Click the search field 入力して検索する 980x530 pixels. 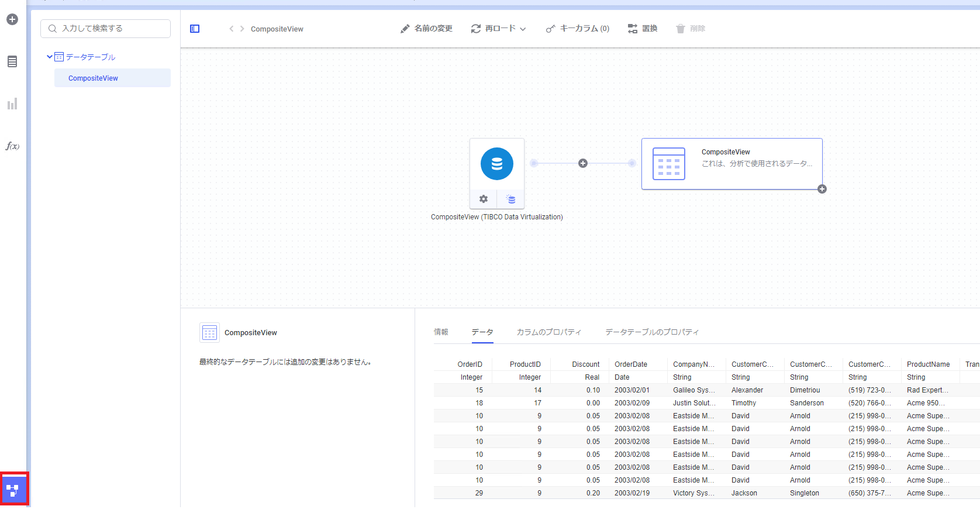pos(105,29)
